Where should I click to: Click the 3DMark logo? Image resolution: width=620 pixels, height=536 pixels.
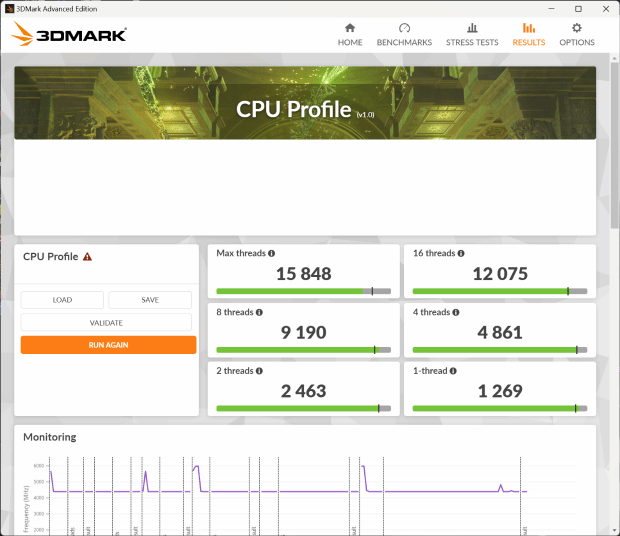tap(69, 34)
